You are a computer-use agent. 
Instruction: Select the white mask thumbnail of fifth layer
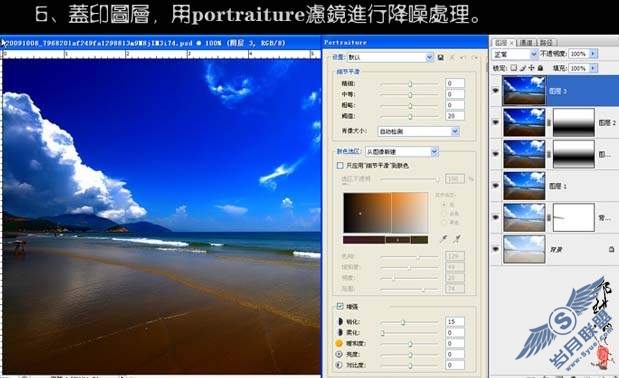(574, 217)
